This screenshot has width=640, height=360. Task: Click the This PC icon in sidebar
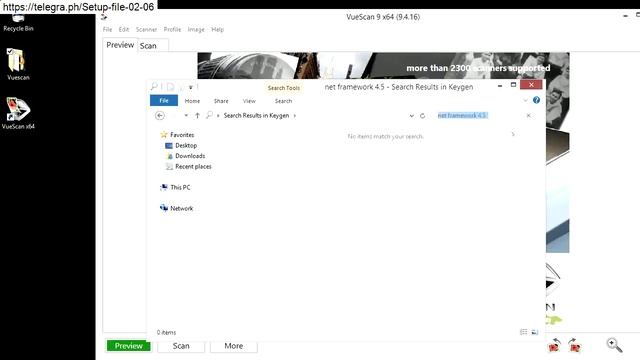164,187
